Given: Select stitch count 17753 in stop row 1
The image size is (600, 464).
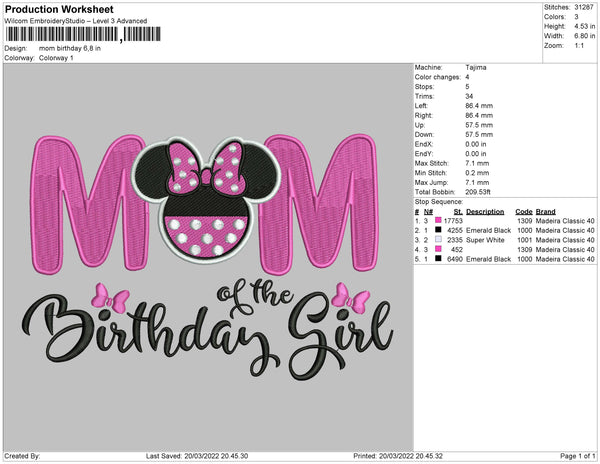Looking at the screenshot, I should 453,221.
